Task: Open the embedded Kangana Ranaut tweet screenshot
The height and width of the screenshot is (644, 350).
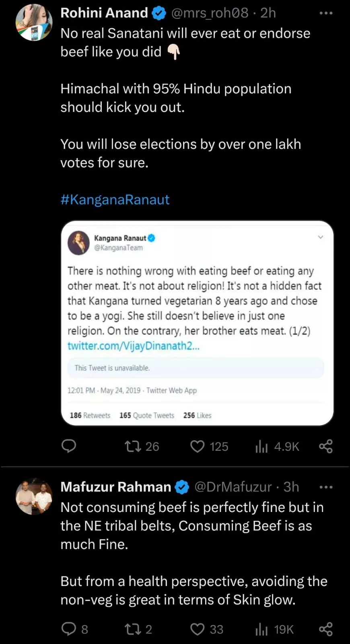Action: [197, 306]
